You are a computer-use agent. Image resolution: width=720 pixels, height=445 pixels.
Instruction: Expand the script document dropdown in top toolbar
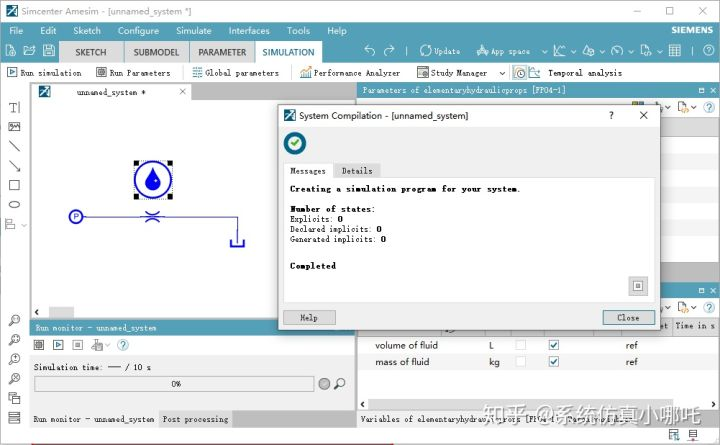tap(660, 51)
